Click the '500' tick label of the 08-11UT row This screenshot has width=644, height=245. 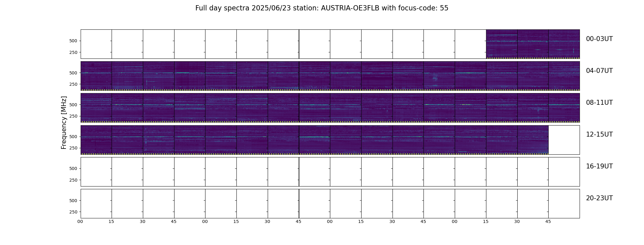(73, 105)
